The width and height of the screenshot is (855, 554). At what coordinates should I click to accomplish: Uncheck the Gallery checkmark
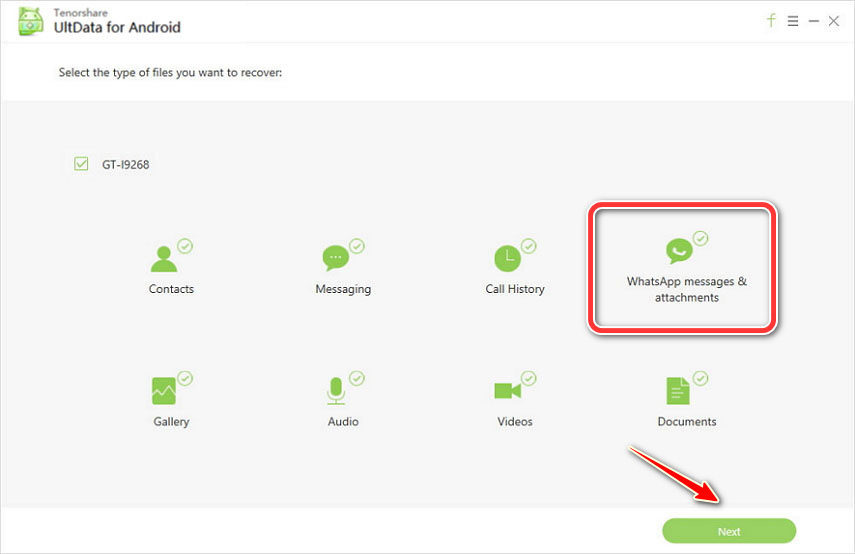(x=185, y=378)
